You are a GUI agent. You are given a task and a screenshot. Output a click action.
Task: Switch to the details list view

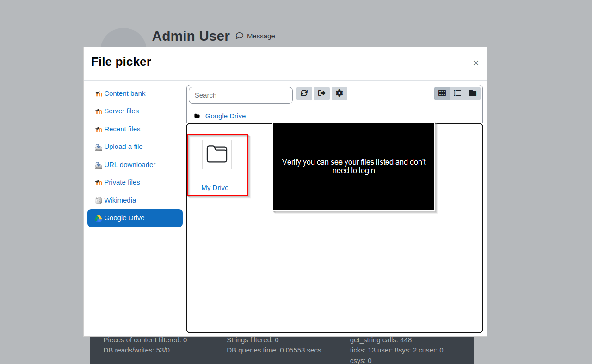coord(457,93)
